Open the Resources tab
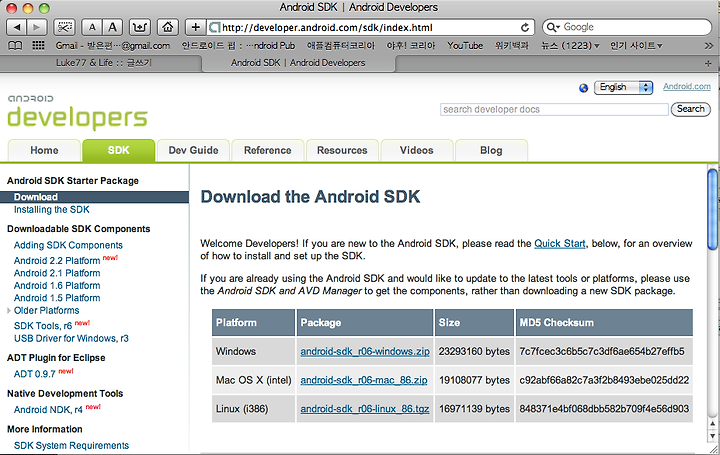Viewport: 720px width, 455px height. tap(342, 151)
